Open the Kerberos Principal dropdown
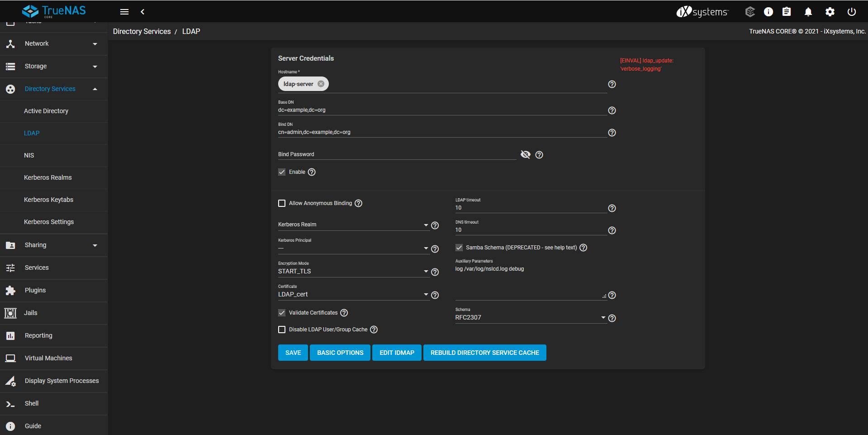Screen dimensions: 868x435 click(x=353, y=248)
